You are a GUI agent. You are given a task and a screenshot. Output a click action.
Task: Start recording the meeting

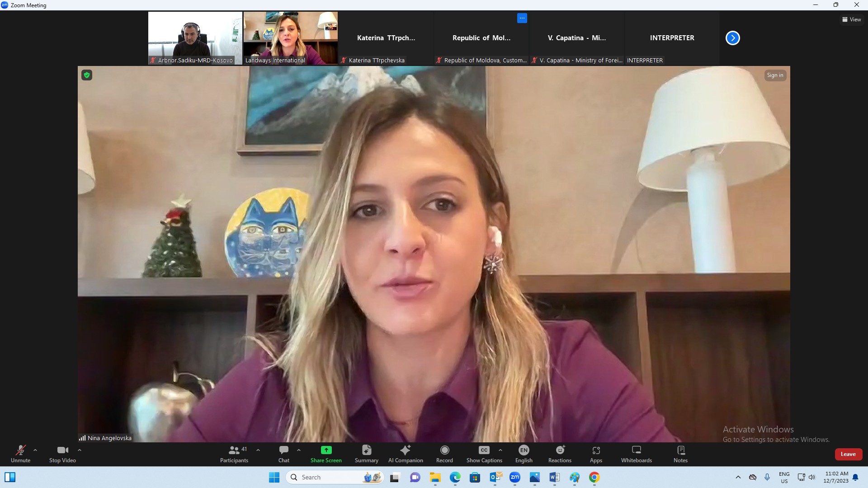click(444, 454)
